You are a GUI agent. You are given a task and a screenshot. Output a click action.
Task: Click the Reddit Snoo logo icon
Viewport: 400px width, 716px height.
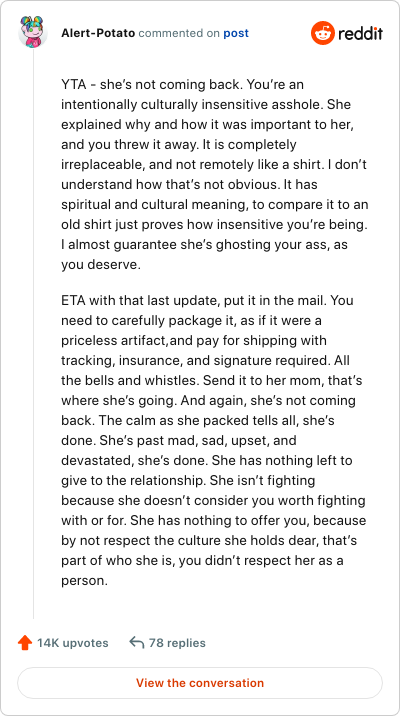pos(323,33)
